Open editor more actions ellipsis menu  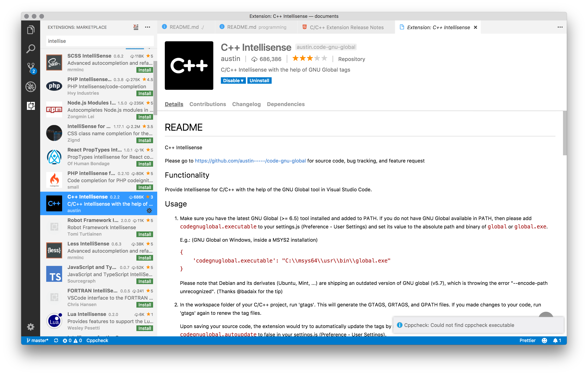(560, 27)
